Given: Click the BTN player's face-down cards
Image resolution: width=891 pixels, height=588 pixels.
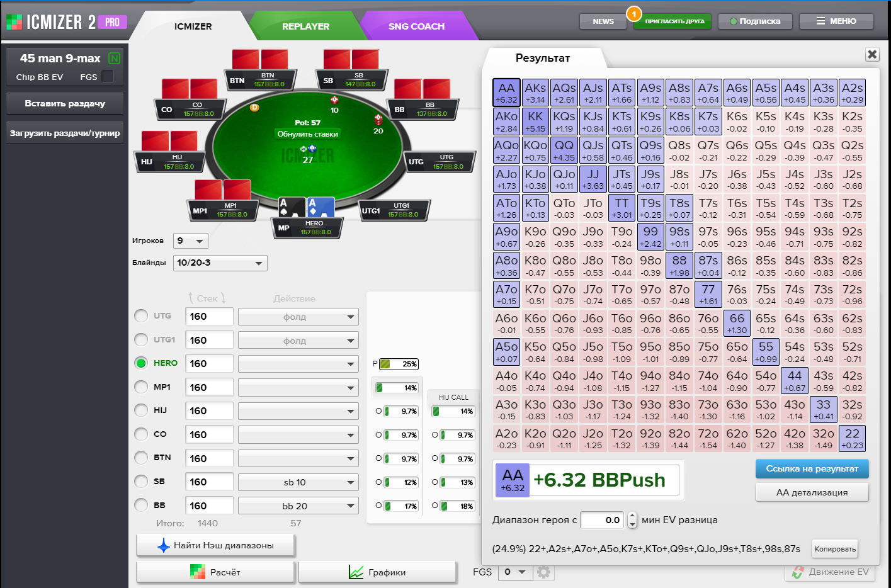Looking at the screenshot, I should (260, 60).
